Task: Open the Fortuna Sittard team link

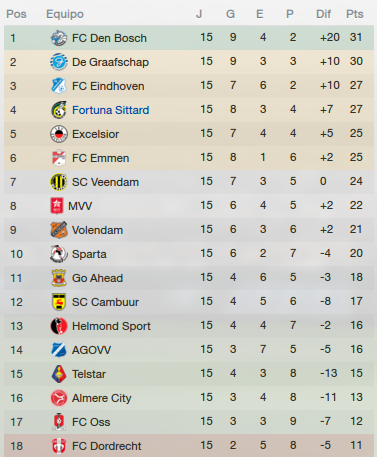Action: click(110, 110)
